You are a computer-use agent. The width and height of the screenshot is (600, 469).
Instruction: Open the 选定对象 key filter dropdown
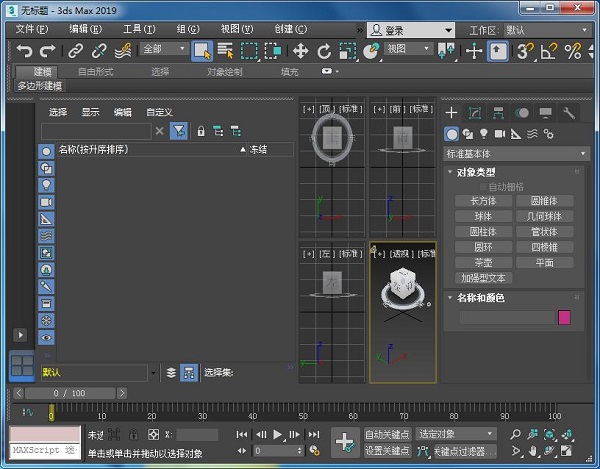(456, 434)
